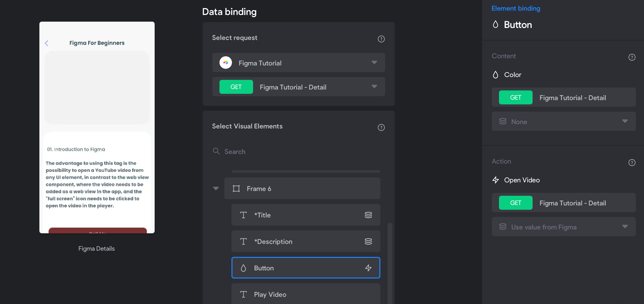
Task: Click the Action section help icon
Action: (632, 163)
